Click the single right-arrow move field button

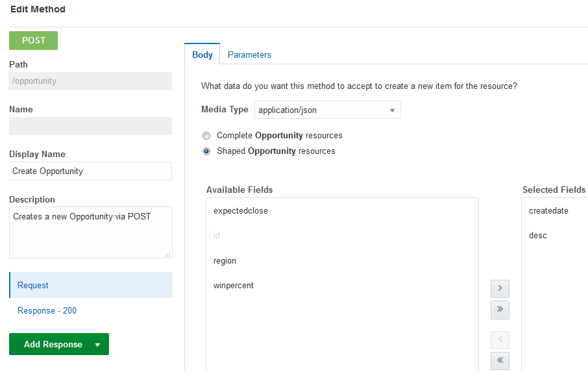coord(500,289)
